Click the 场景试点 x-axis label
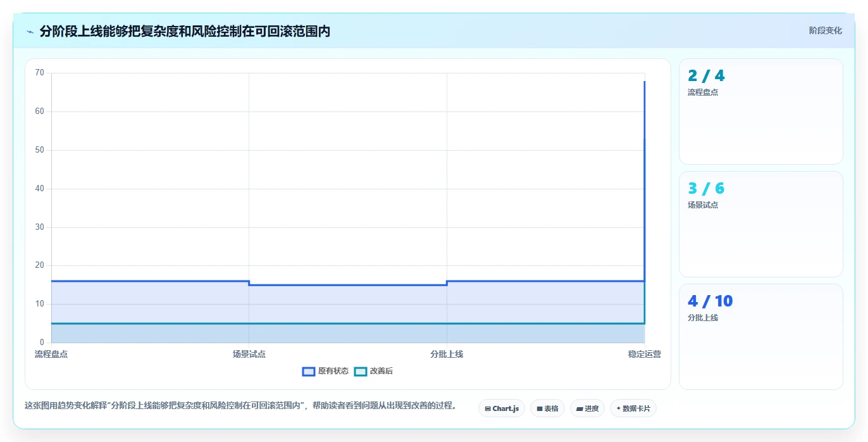Viewport: 868px width, 442px height. pyautogui.click(x=249, y=354)
